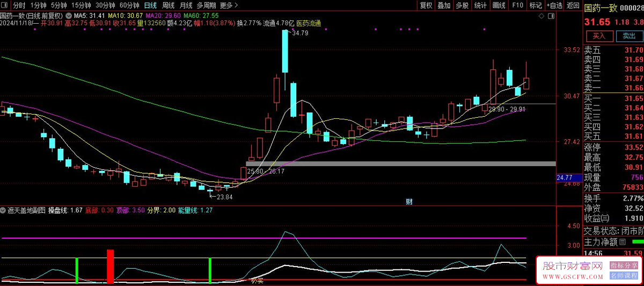The image size is (644, 286).
Task: Add stock via +自选 button
Action: tap(554, 5)
